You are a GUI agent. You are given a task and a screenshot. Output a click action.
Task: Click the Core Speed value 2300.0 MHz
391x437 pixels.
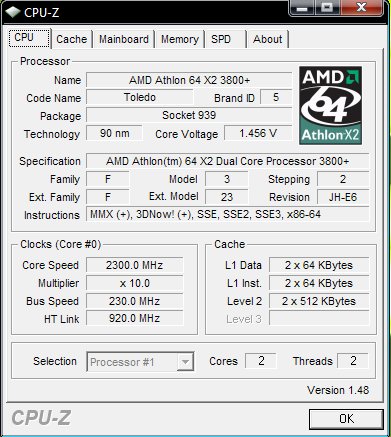(x=135, y=265)
